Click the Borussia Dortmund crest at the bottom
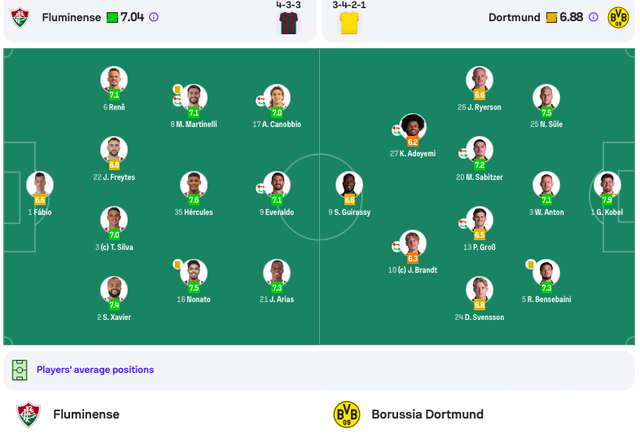 point(347,414)
